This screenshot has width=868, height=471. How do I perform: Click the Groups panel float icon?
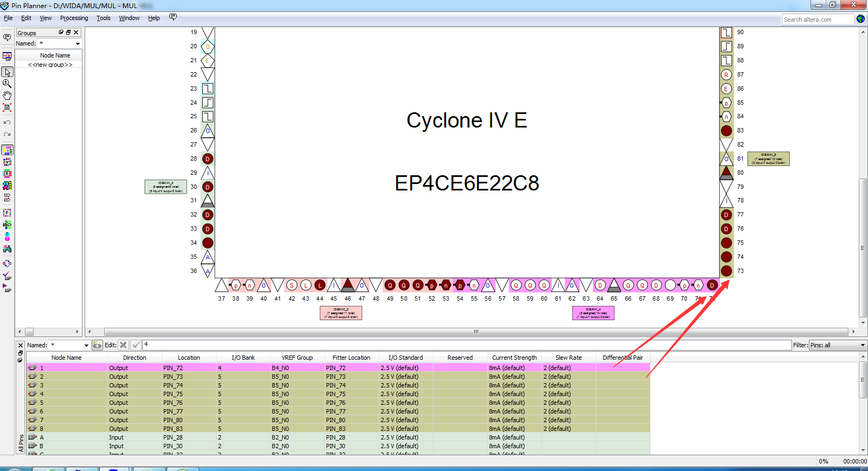tap(68, 33)
